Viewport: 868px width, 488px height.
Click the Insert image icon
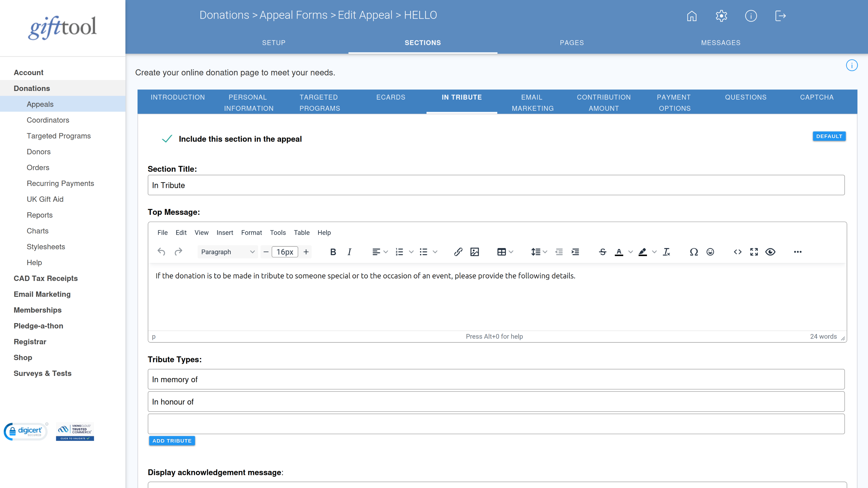tap(475, 252)
